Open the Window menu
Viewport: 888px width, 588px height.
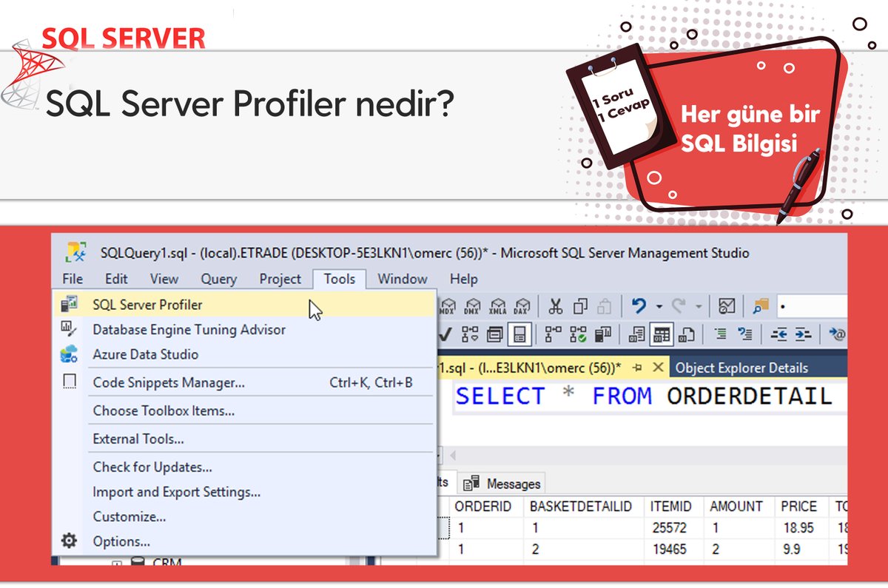click(403, 279)
